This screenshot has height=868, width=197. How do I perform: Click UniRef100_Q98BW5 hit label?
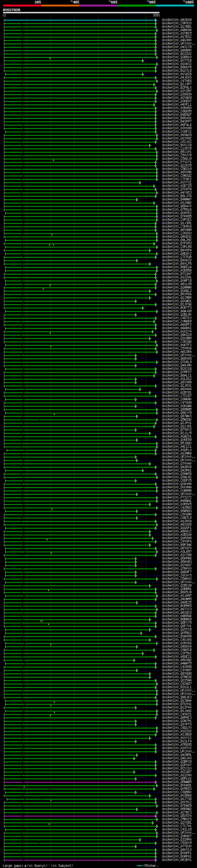point(177,410)
